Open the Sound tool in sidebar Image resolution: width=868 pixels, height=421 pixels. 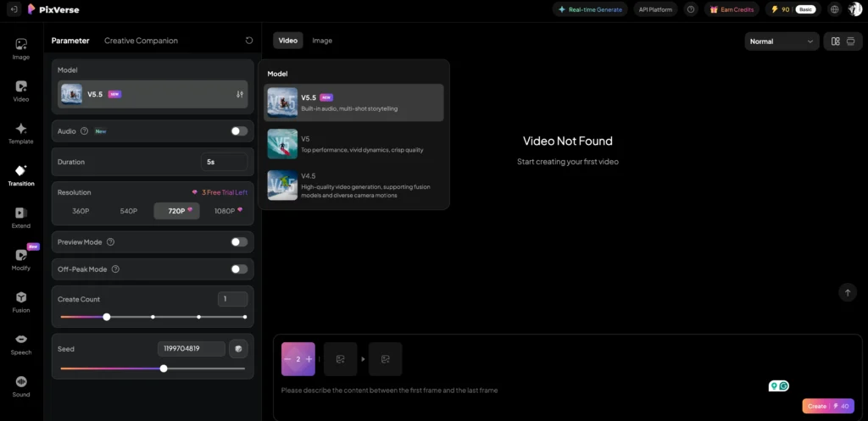(21, 386)
